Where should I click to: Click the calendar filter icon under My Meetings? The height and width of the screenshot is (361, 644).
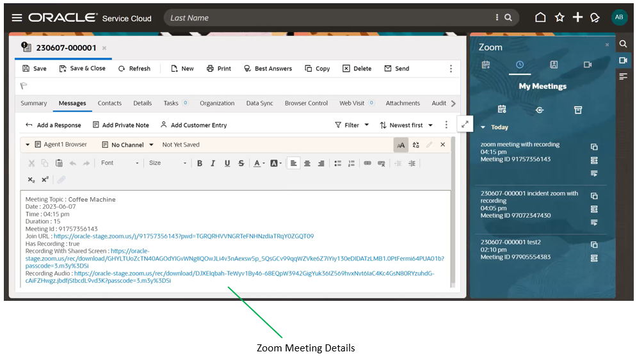point(502,109)
